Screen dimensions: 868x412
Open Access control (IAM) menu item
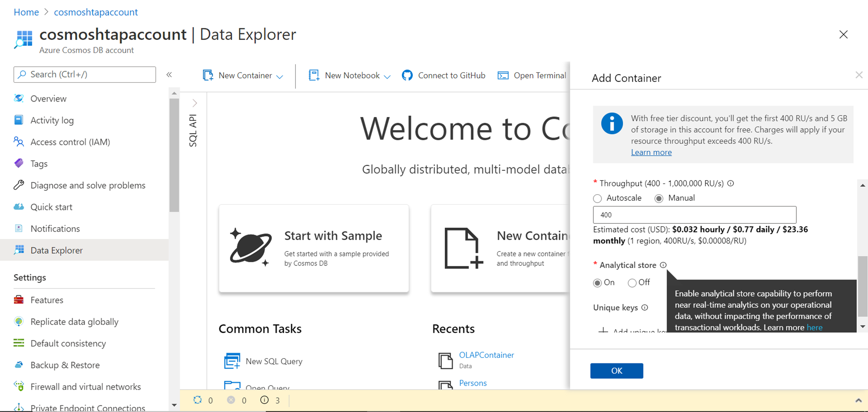[70, 142]
